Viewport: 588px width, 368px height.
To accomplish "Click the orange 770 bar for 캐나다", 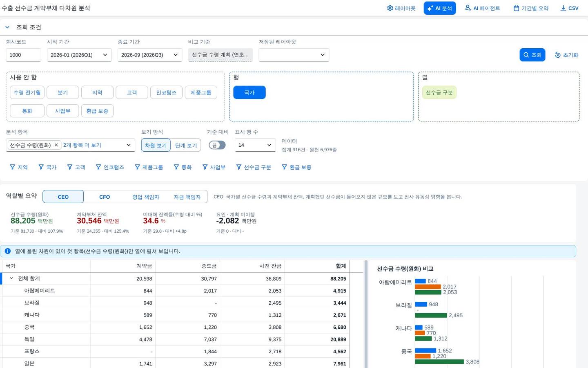I will tap(420, 333).
